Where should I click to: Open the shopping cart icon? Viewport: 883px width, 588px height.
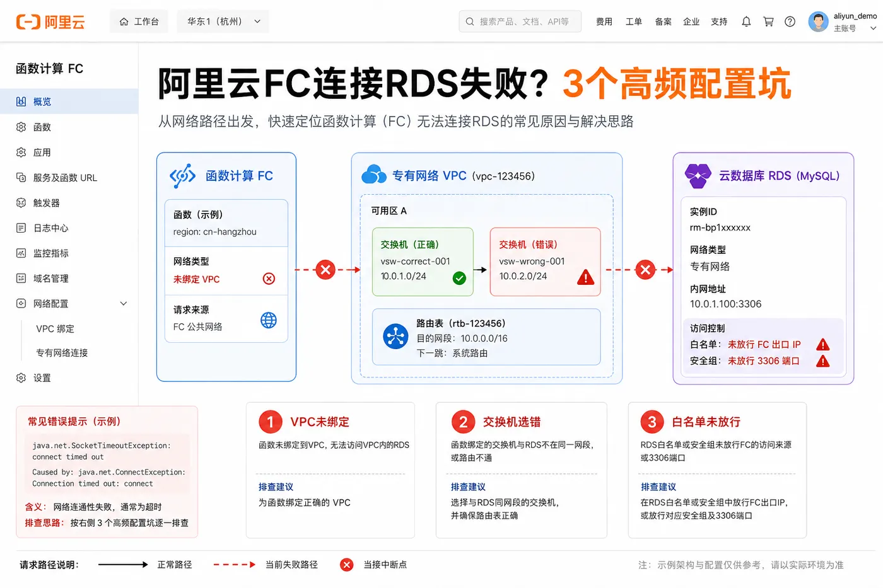[768, 21]
